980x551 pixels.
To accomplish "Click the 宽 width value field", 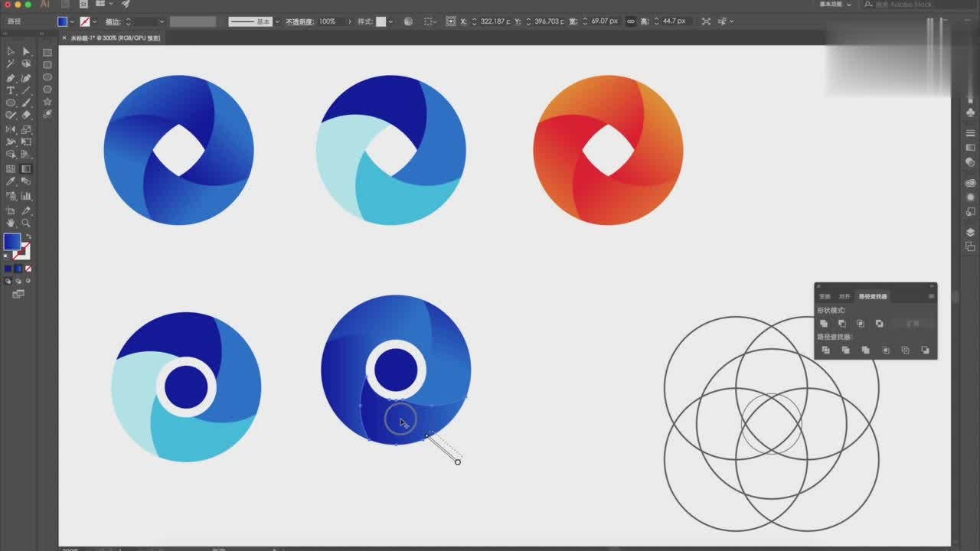I will [605, 21].
